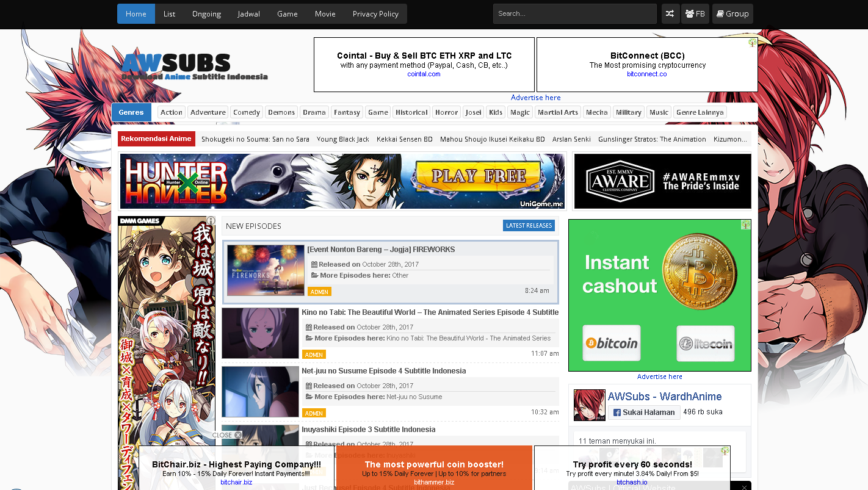Select the Adventure genre tag

[x=208, y=112]
